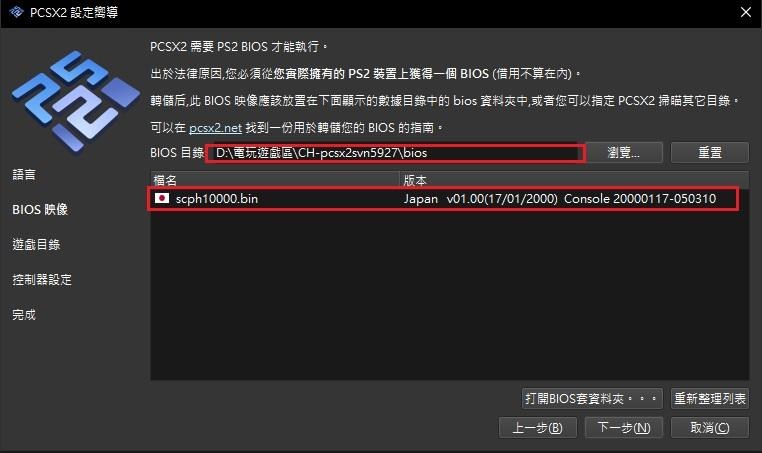Image resolution: width=762 pixels, height=453 pixels.
Task: Sort the list by the 版本 column header
Action: (x=574, y=180)
